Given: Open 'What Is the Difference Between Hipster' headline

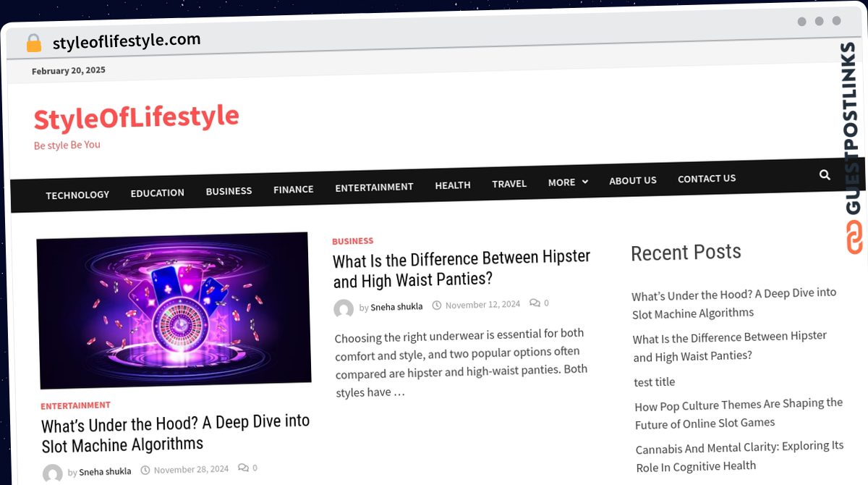Looking at the screenshot, I should [x=462, y=268].
